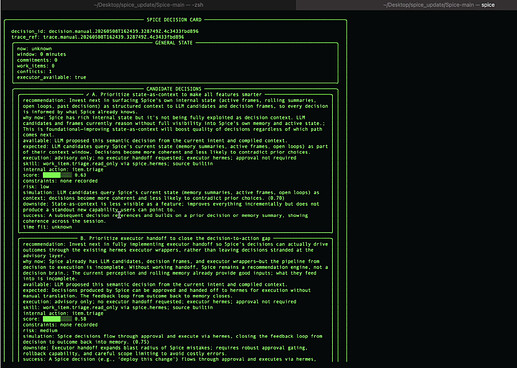Click the 'constraints: none recorded' line in card B
517x368 pixels.
coord(60,325)
